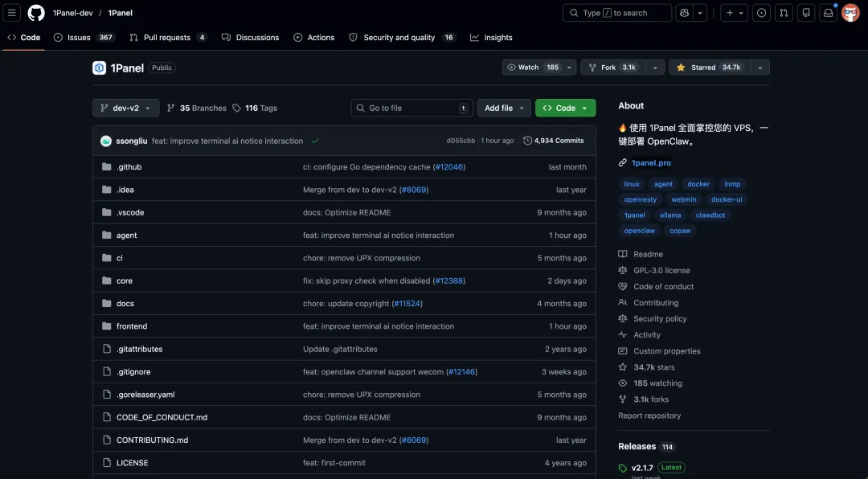Click the Security policy link

[660, 318]
